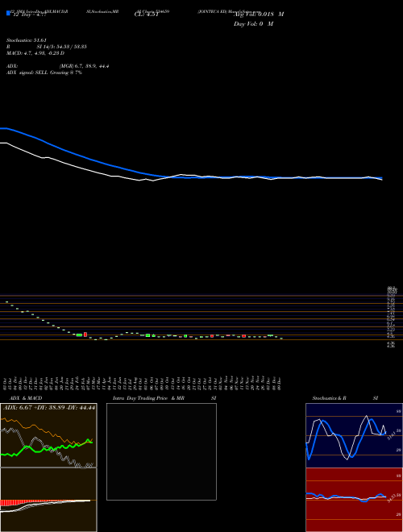Click the 'SI 14/3: 54.58 / 58.33' value
This screenshot has height=532, width=403.
(x=62, y=47)
